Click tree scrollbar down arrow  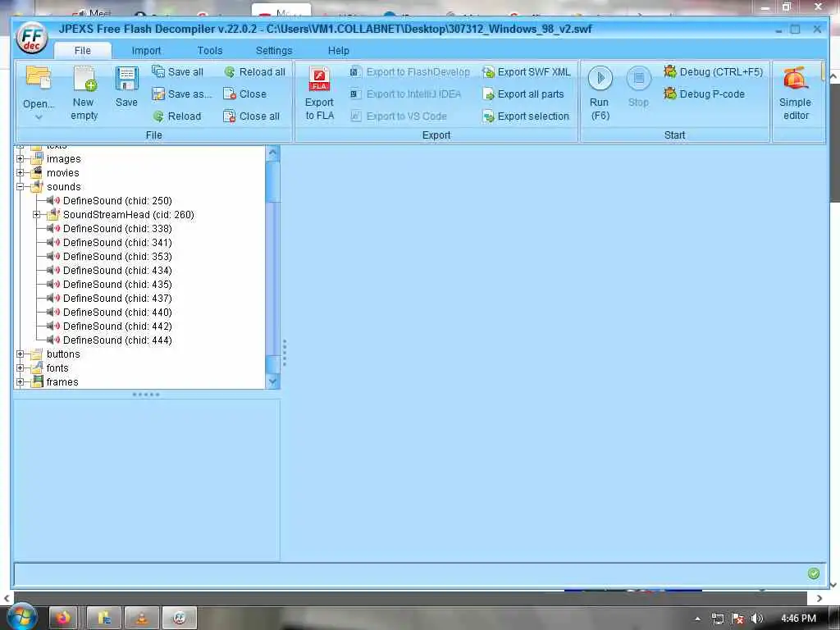272,381
